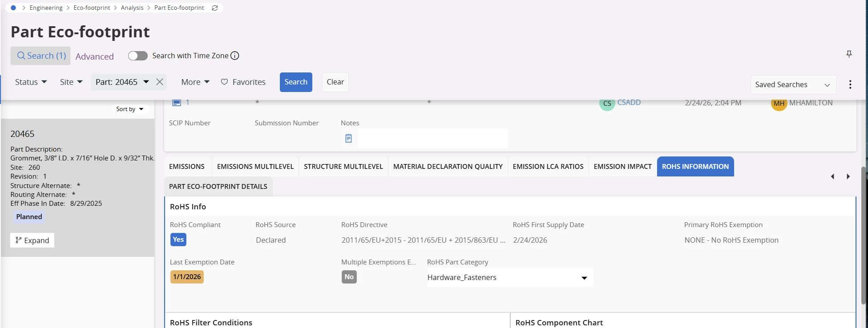Go to the Emission LCA Ratios tab
Screen dimensions: 868x328
548,167
